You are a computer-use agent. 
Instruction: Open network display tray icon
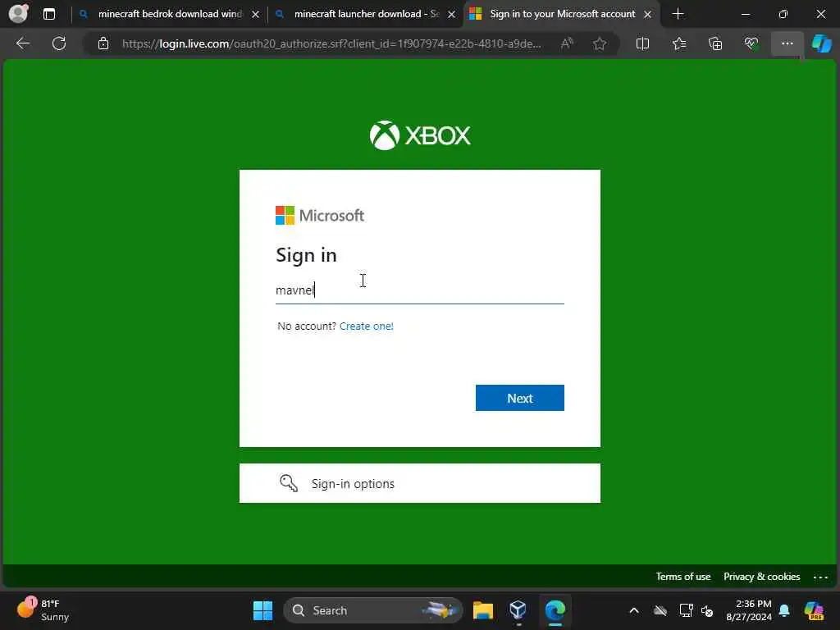685,610
